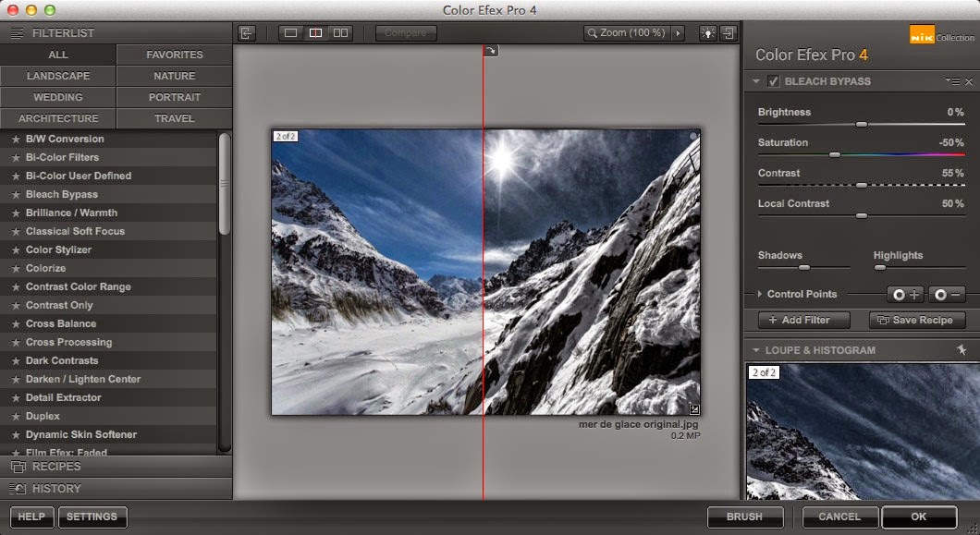Select the side-by-side preview mode icon
This screenshot has width=980, height=535.
[x=339, y=32]
